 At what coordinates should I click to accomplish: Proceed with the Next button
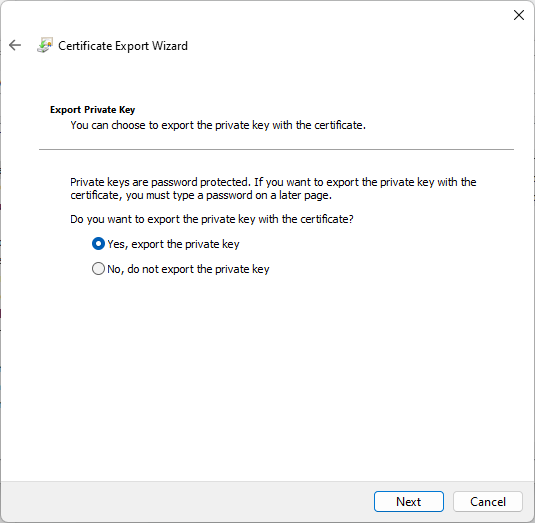pyautogui.click(x=409, y=502)
